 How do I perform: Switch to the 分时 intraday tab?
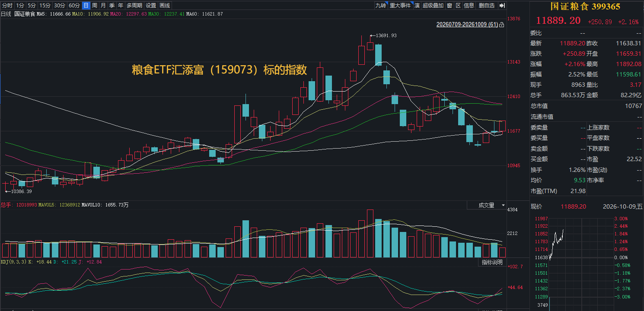tap(7, 6)
